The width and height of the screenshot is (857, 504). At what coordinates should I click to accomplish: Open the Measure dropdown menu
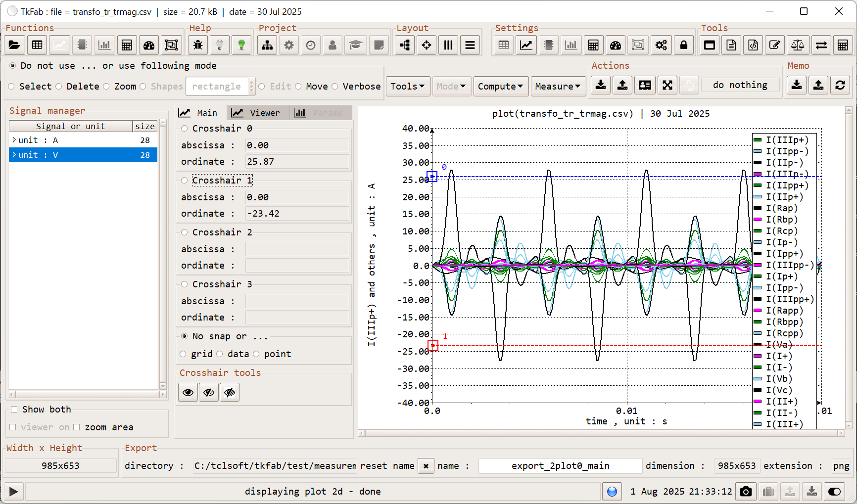coord(557,87)
